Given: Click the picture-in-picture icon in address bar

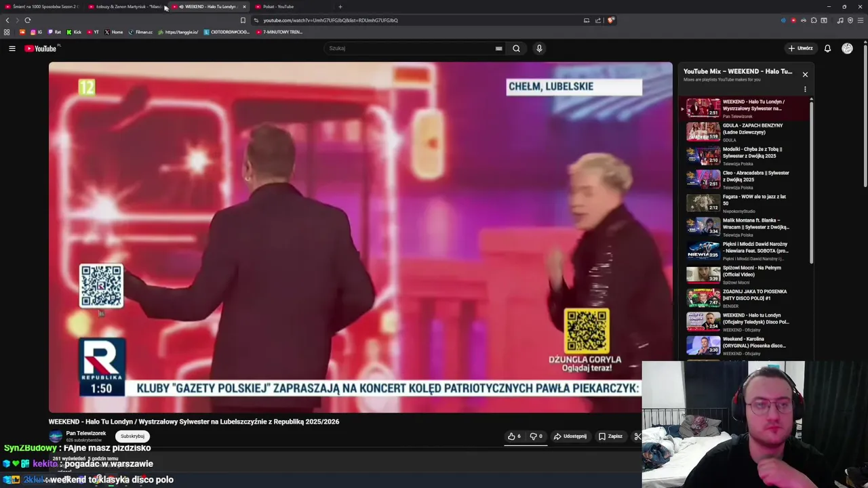Looking at the screenshot, I should pyautogui.click(x=587, y=20).
